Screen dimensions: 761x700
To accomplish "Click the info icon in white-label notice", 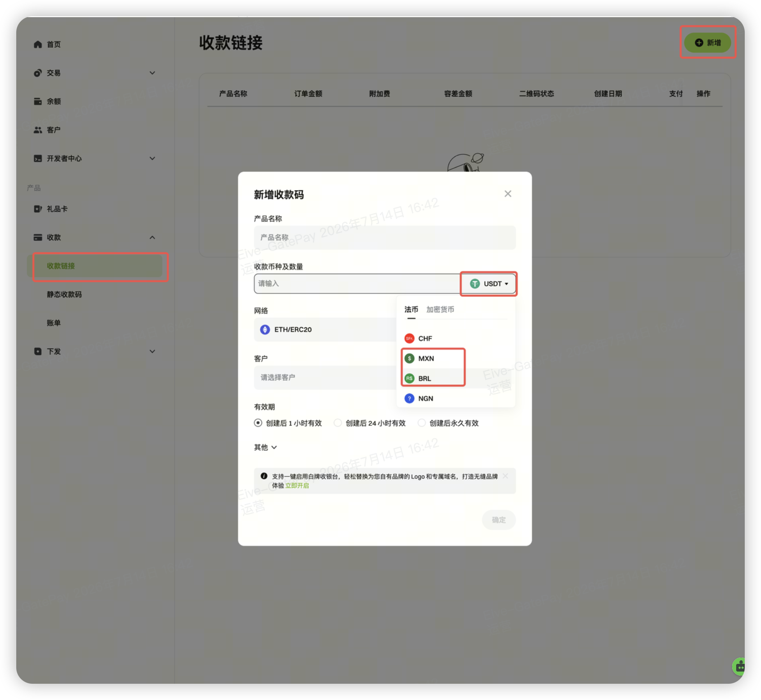I will click(x=264, y=476).
